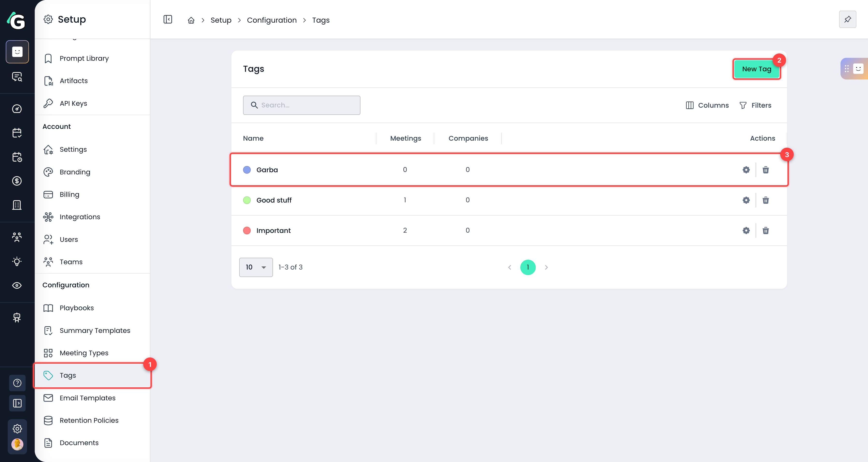
Task: Expand the Filters options
Action: 755,106
